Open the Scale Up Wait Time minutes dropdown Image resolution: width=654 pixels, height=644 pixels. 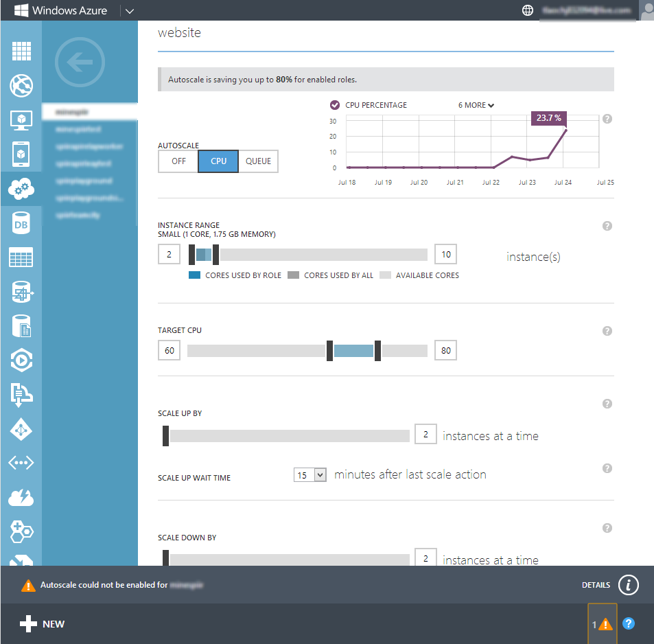[x=310, y=475]
